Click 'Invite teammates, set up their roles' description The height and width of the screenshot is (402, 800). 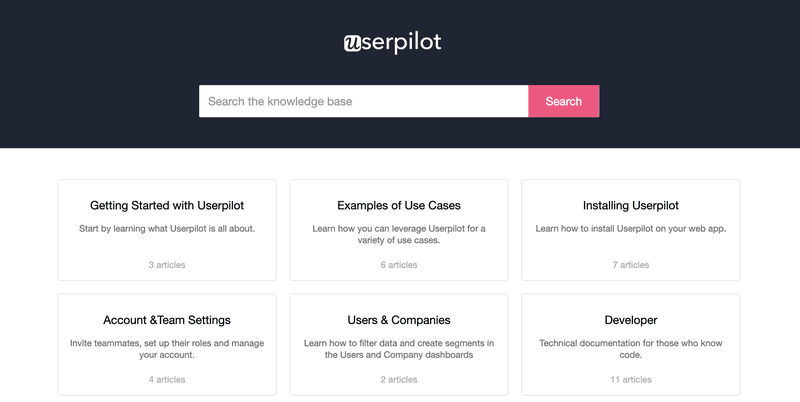coord(167,349)
